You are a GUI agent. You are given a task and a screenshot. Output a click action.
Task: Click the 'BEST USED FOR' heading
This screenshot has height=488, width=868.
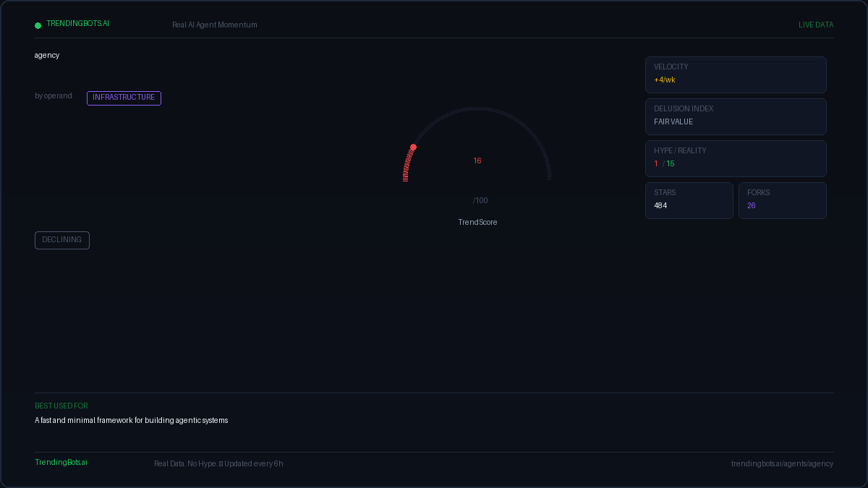point(61,406)
